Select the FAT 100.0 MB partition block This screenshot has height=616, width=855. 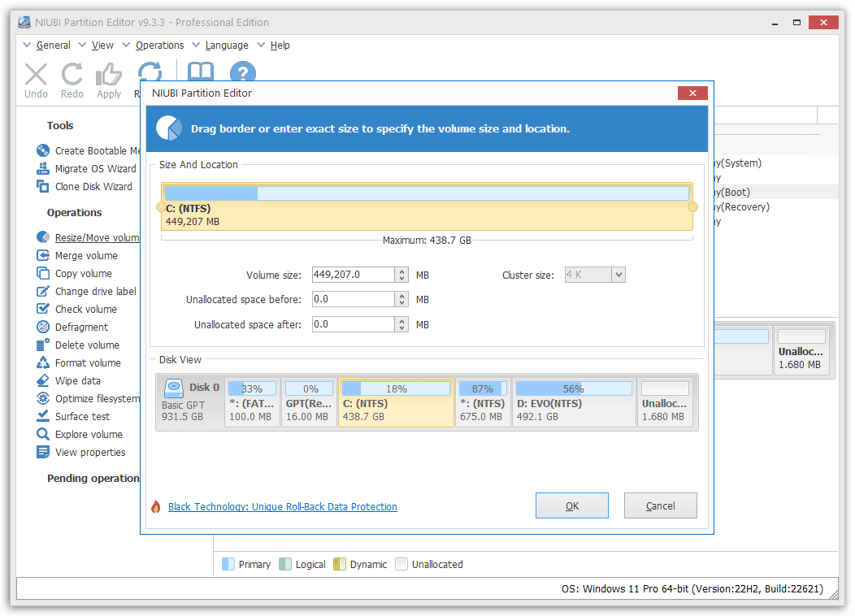point(252,402)
